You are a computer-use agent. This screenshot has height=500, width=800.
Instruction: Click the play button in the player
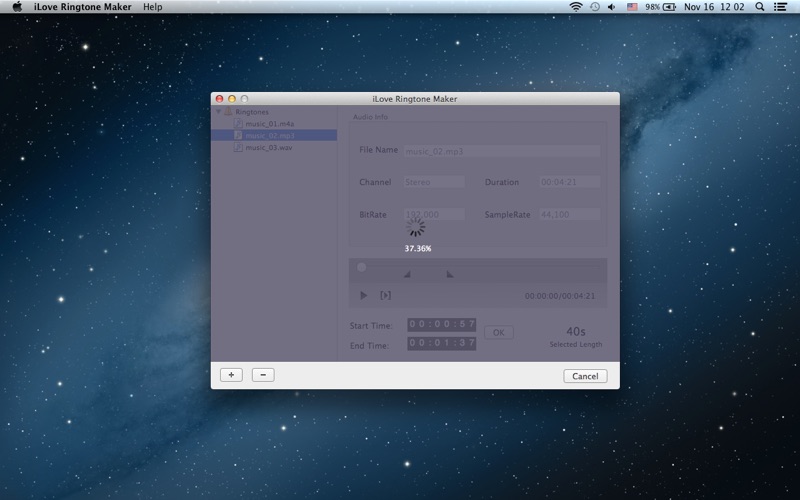364,295
